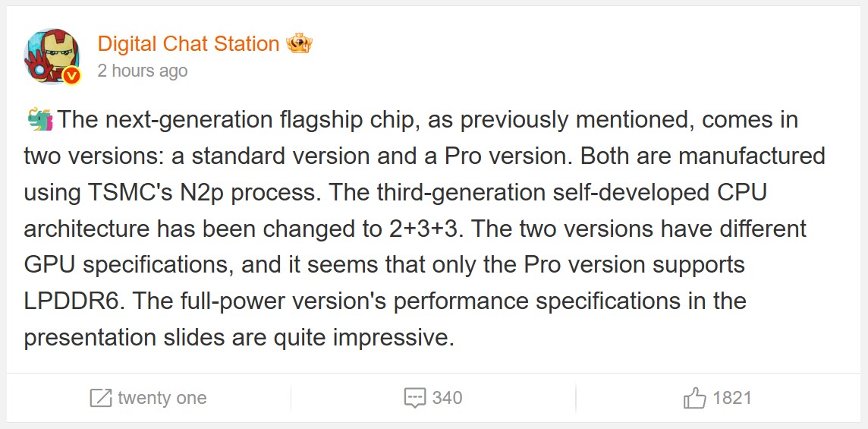Click the crown badge beside the username
The width and height of the screenshot is (868, 429).
(300, 44)
